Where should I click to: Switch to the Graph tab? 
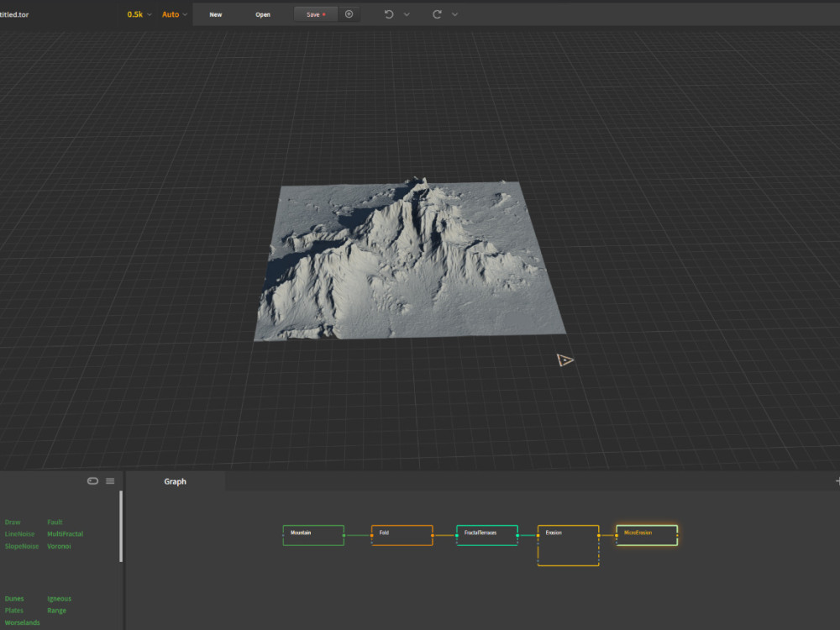(174, 481)
